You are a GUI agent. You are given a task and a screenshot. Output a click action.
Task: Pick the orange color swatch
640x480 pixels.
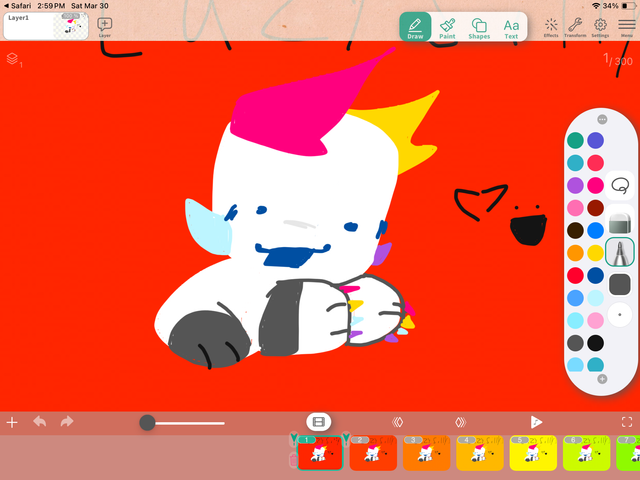[575, 253]
